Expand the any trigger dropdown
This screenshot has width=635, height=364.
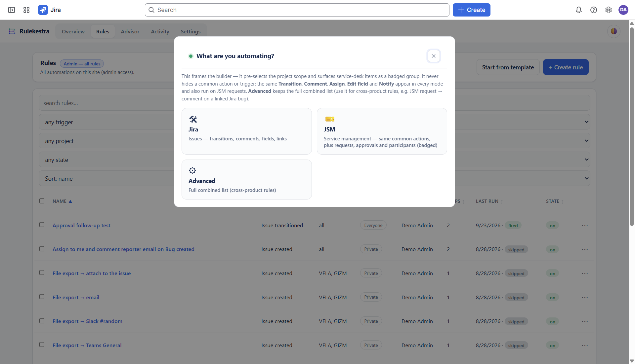click(x=314, y=122)
